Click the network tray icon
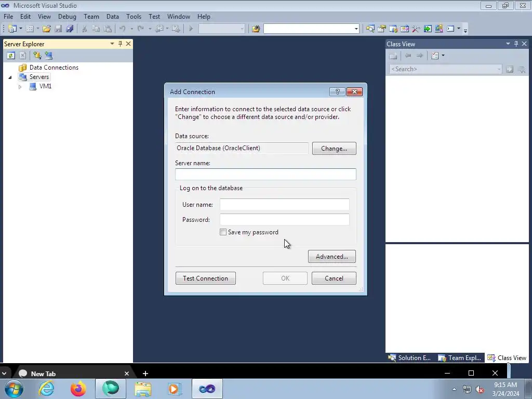The height and width of the screenshot is (399, 532). pos(467,389)
